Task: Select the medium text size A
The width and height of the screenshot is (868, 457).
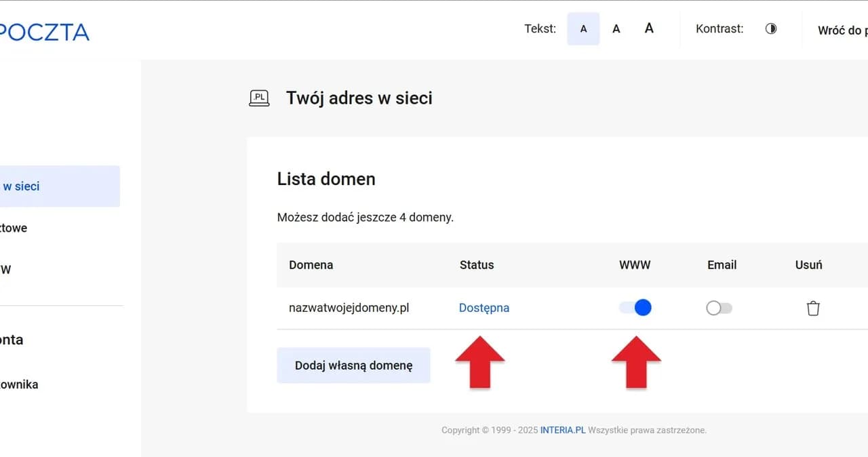Action: [616, 29]
